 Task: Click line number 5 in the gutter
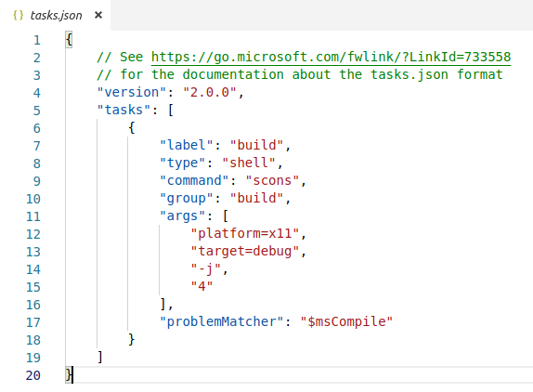tap(37, 111)
